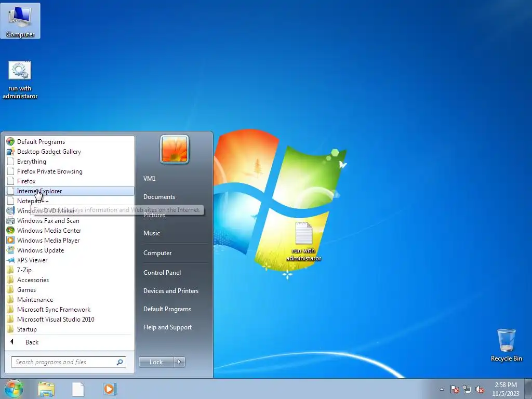Expand the 7-Zip folder
The height and width of the screenshot is (399, 532).
(x=70, y=270)
